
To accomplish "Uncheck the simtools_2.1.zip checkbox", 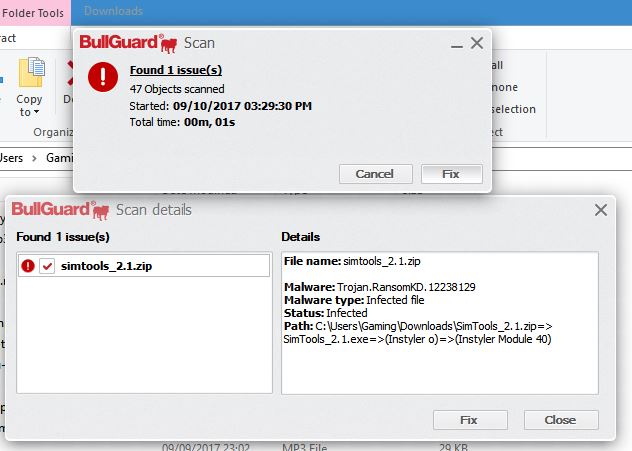I will 47,266.
